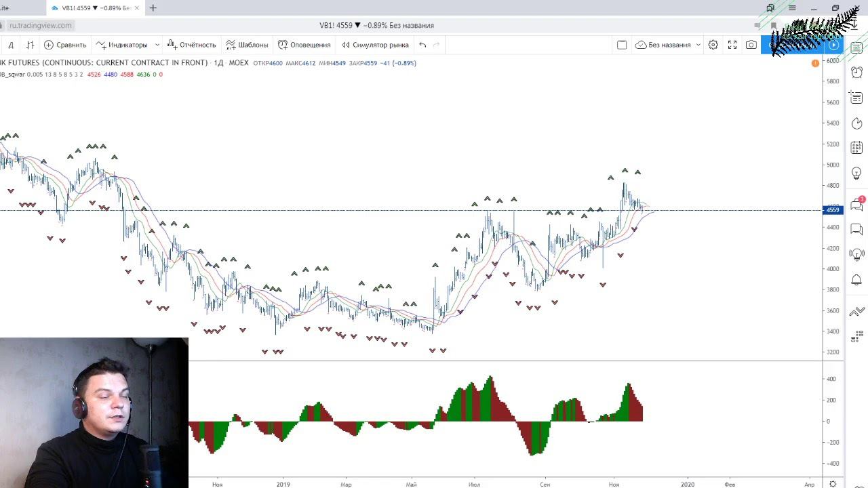Open the browser hamburger menu
868x488 pixels.
(x=792, y=8)
